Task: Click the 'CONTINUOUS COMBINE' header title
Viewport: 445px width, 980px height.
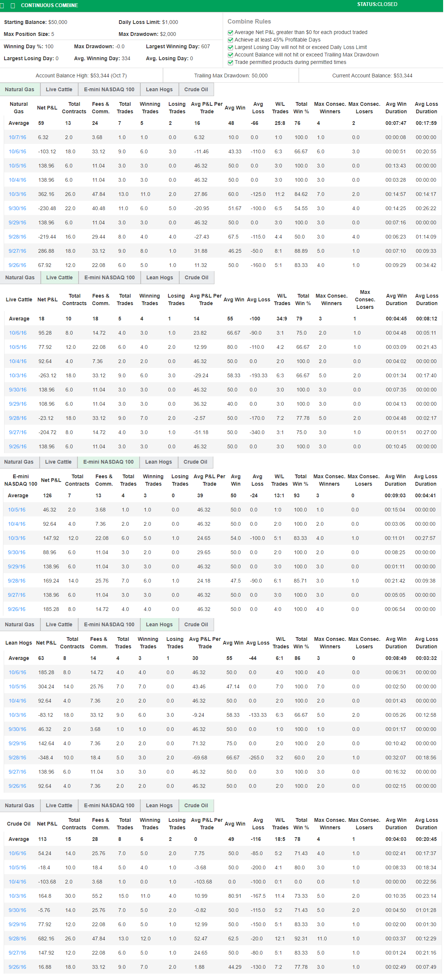Action: pos(49,6)
